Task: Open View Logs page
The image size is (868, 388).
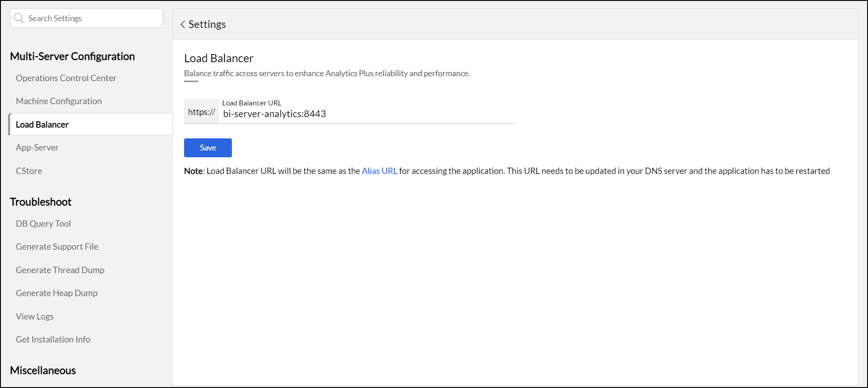Action: pos(35,316)
